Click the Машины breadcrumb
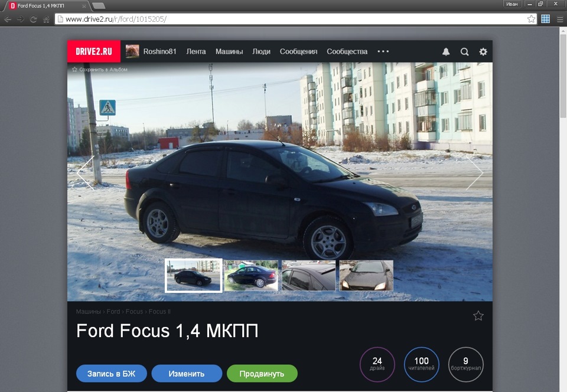The height and width of the screenshot is (392, 567). [88, 312]
